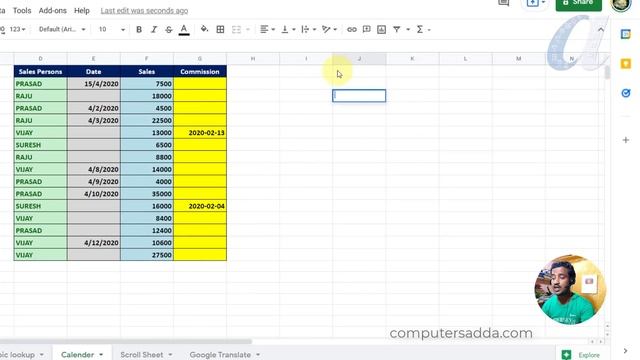
Task: Insert a link
Action: 352,29
